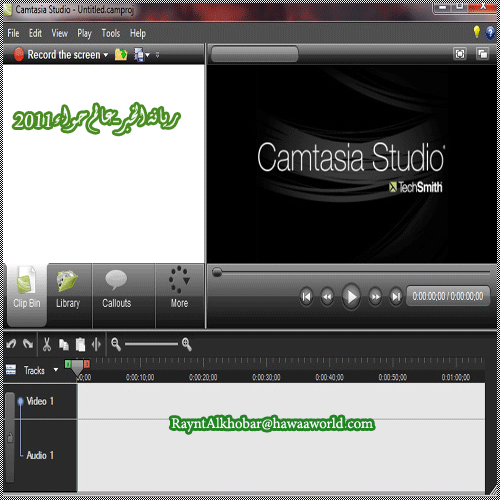Switch to the Callouts tab
500x500 pixels.
117,289
